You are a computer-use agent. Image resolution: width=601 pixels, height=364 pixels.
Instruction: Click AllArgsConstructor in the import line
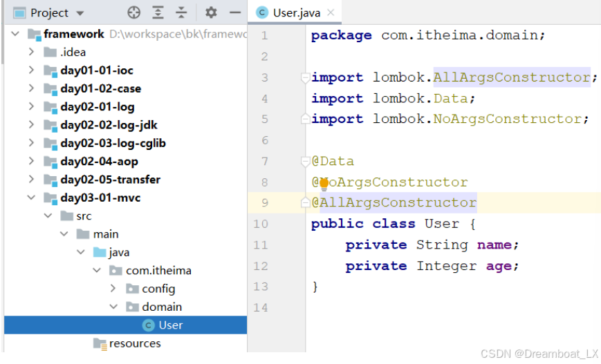click(x=512, y=77)
